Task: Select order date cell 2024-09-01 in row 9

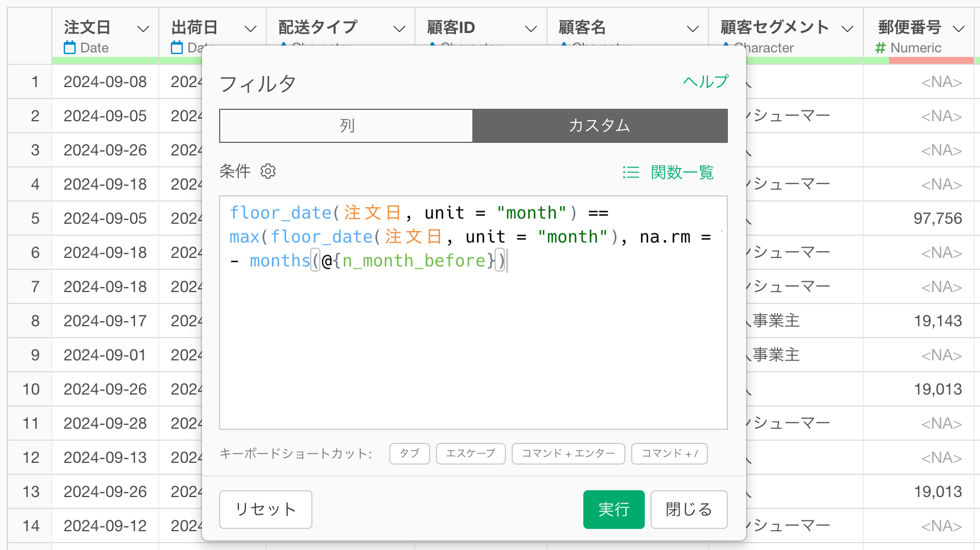Action: click(x=105, y=355)
